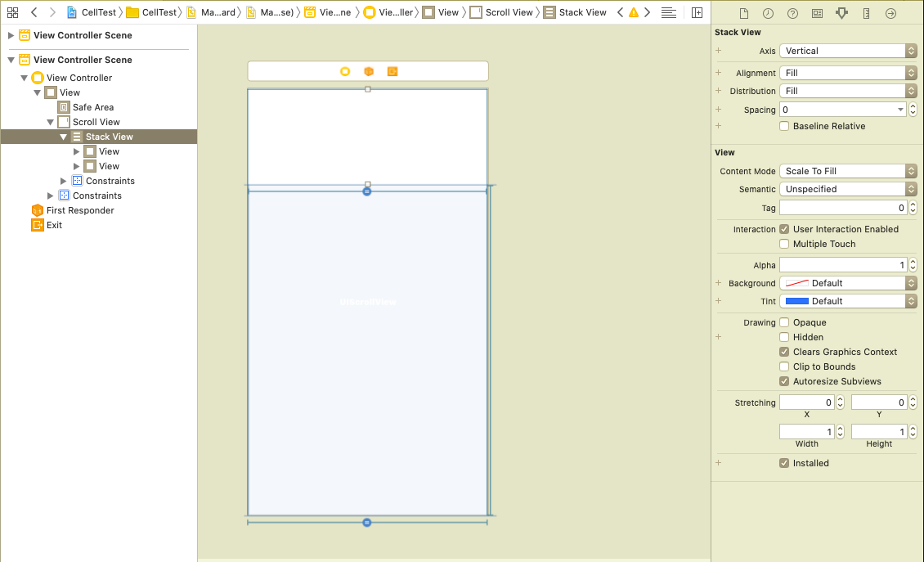Uncheck User Interaction Enabled
Image resolution: width=924 pixels, height=562 pixels.
pyautogui.click(x=784, y=229)
